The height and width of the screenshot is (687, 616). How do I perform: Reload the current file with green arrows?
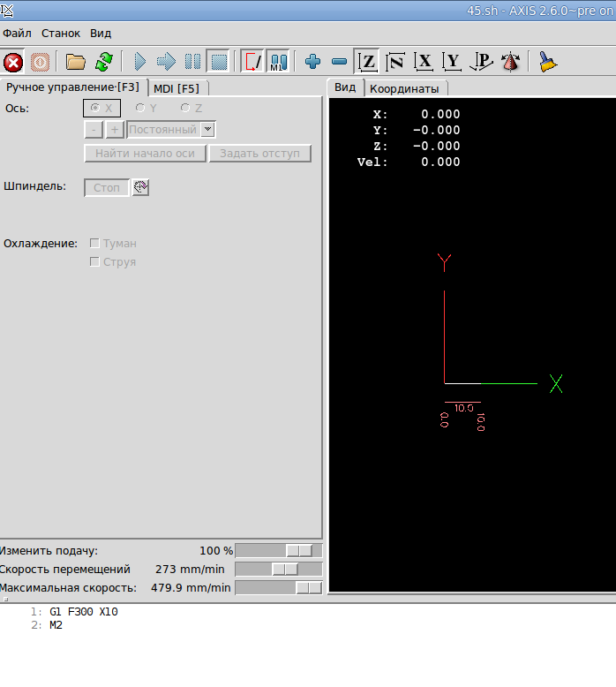pos(104,62)
